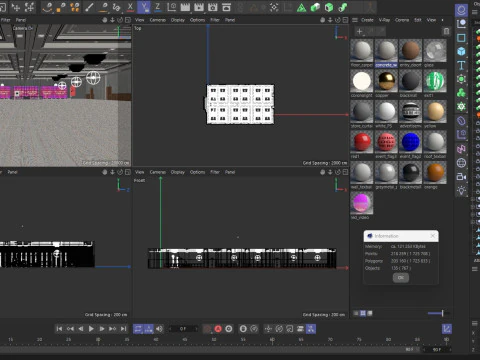Click the green pyramid primitive icon
480x360 pixels.
pos(301,7)
